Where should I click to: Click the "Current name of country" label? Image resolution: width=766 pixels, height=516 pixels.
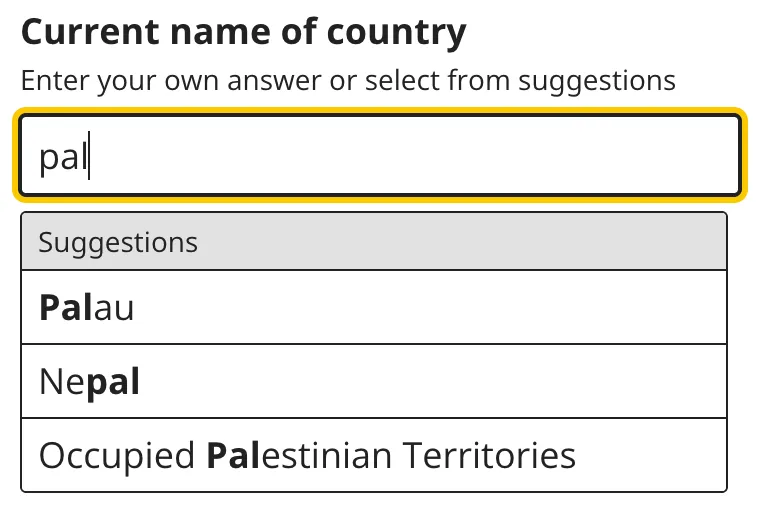(x=243, y=33)
